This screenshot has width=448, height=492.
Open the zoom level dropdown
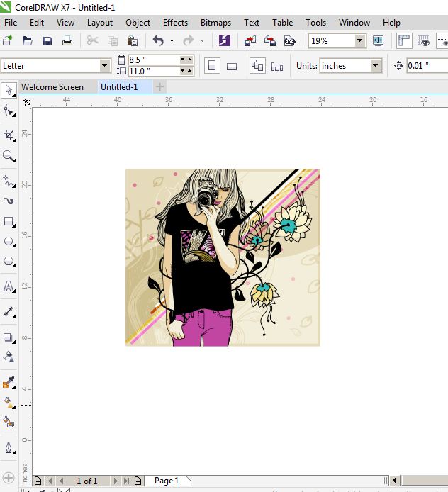[360, 40]
